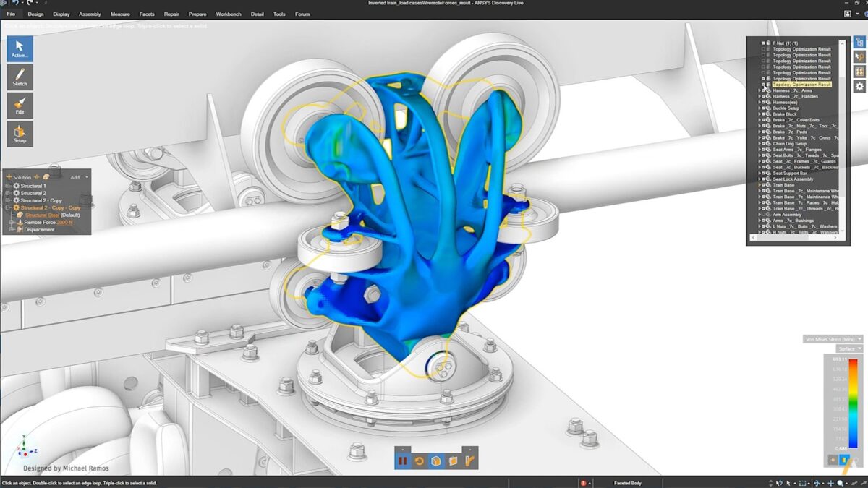Toggle the F Nut visibility checkbox

click(764, 43)
